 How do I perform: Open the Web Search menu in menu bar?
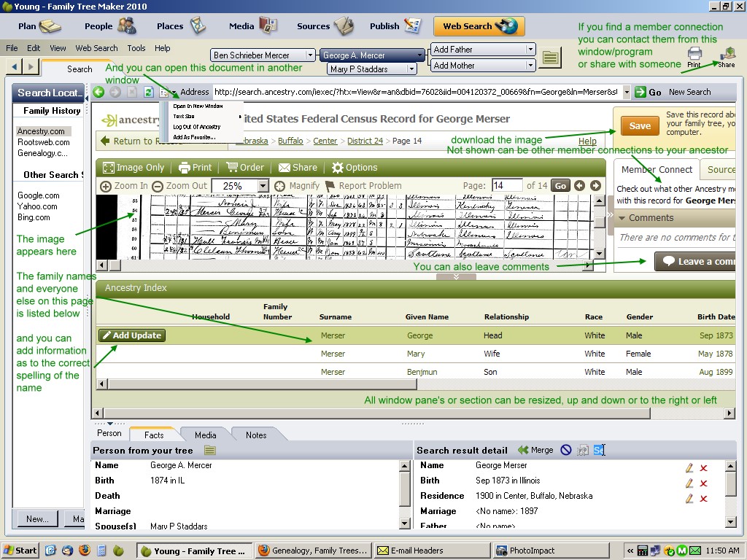point(96,48)
